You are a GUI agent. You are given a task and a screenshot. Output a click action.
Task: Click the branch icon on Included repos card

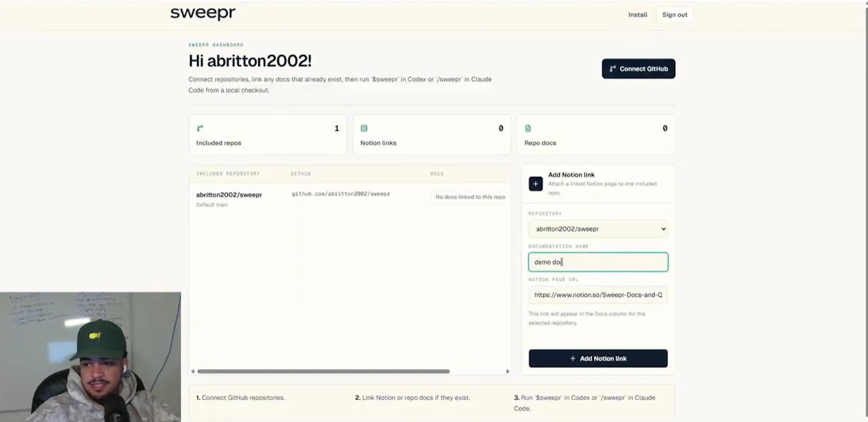pos(200,128)
